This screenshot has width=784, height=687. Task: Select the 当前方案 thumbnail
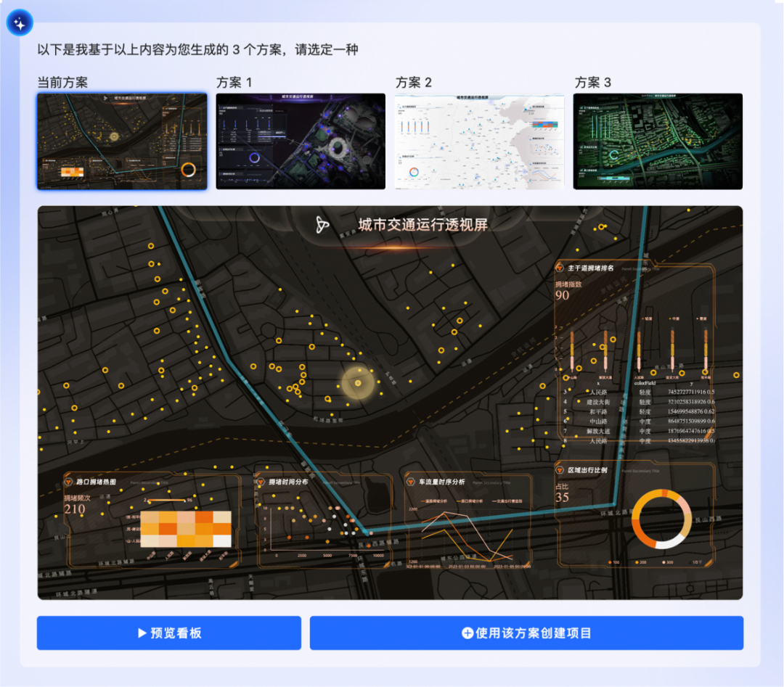[122, 141]
